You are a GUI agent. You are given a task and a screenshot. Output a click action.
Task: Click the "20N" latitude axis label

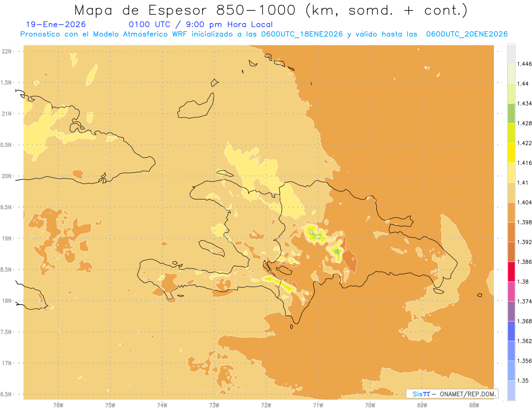pyautogui.click(x=8, y=176)
